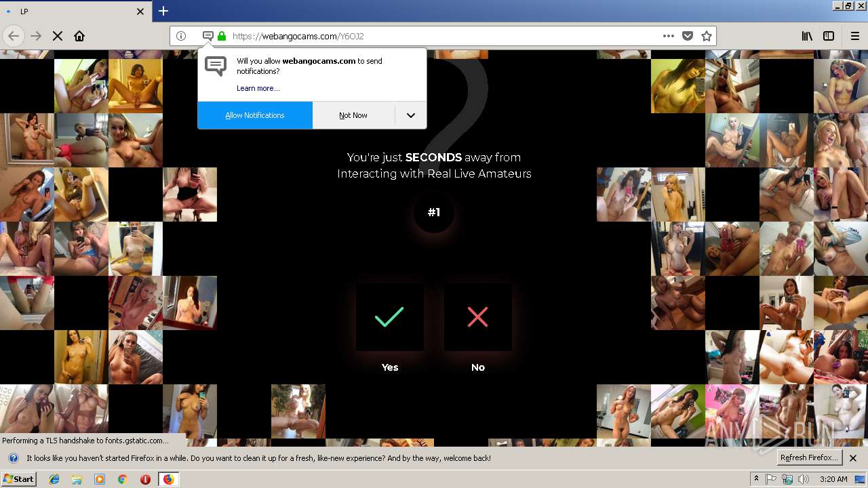Toggle the sidebar view
This screenshot has width=868, height=488.
point(829,36)
